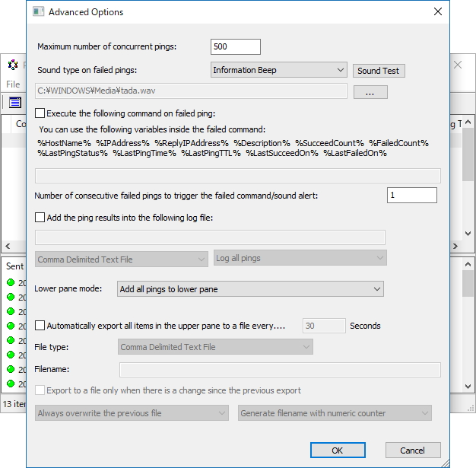Click lower pane scroll down arrow in background window
This screenshot has height=468, width=476.
pos(468,387)
